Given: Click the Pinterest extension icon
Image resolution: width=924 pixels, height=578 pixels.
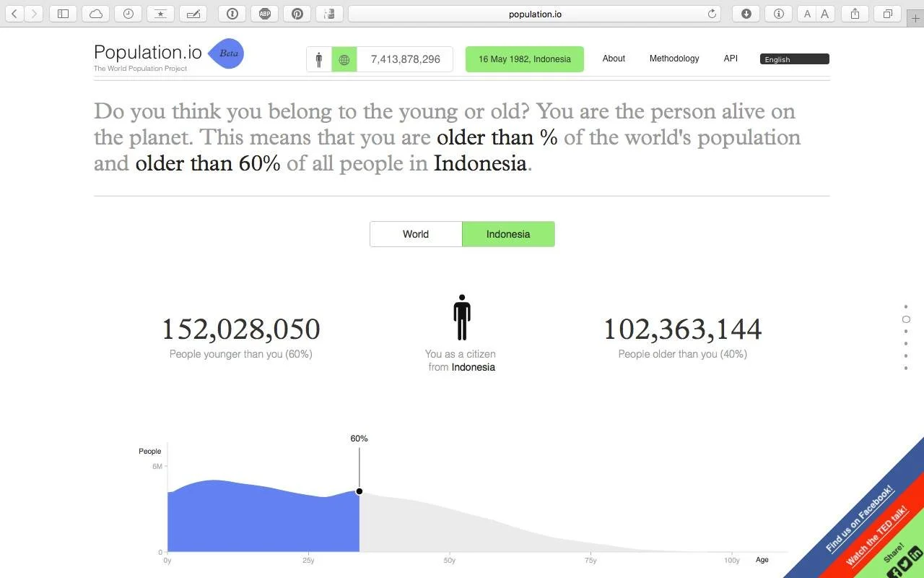Looking at the screenshot, I should [x=297, y=14].
